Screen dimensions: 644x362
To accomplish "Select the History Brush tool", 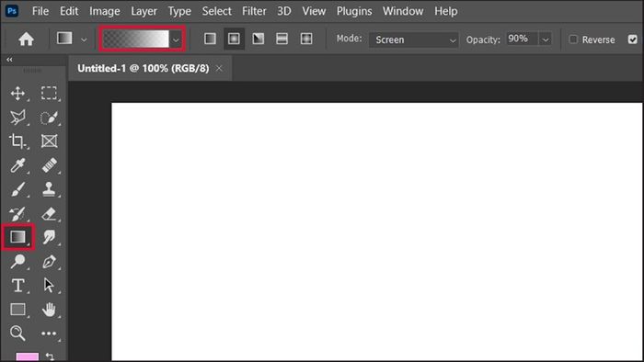I will (17, 213).
